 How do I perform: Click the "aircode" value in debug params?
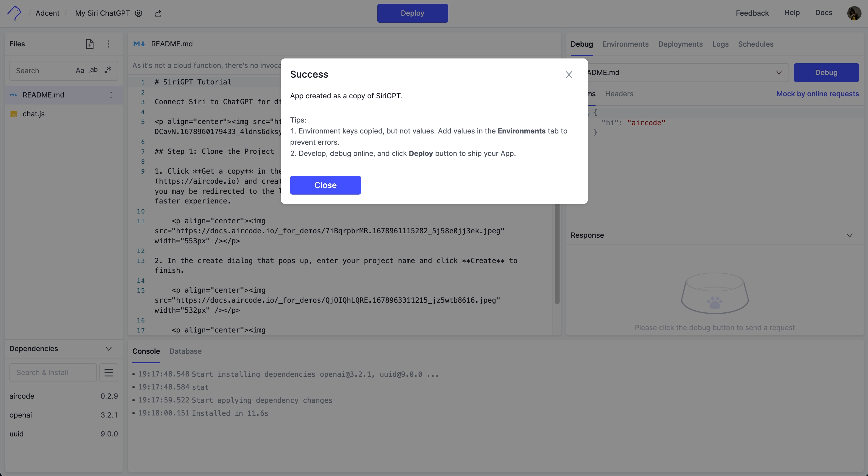(x=646, y=123)
